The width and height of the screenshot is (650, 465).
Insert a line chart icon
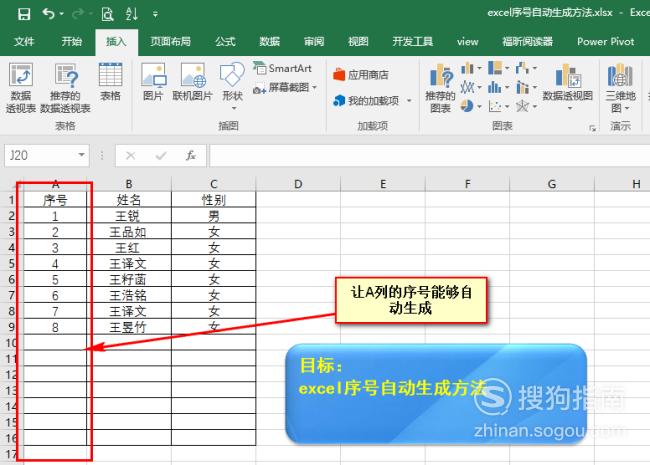pos(467,87)
